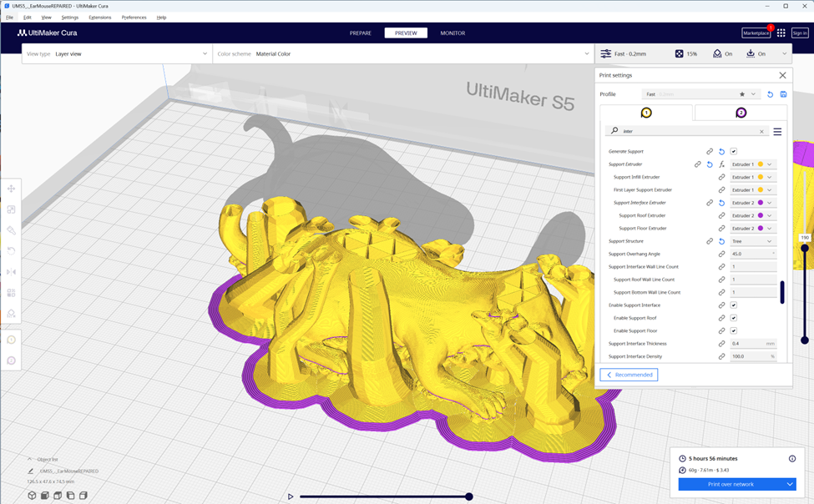814x504 pixels.
Task: Open the application switcher grid icon
Action: [x=781, y=33]
